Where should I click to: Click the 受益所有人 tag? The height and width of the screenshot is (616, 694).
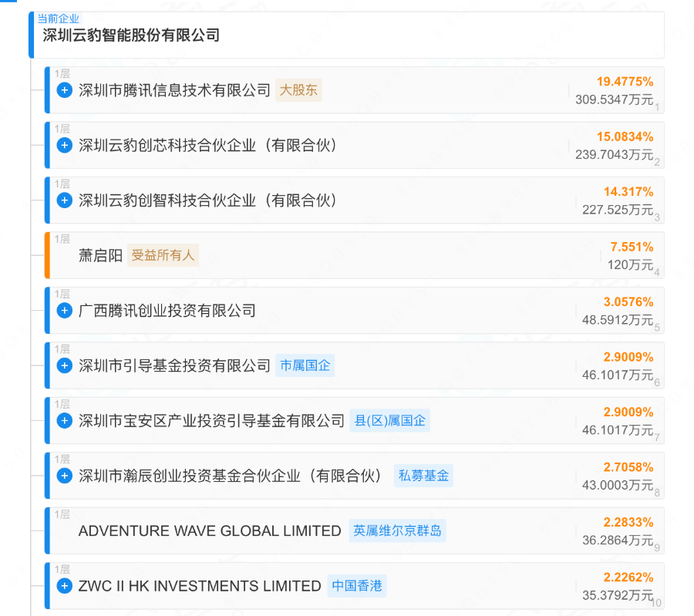(x=163, y=255)
